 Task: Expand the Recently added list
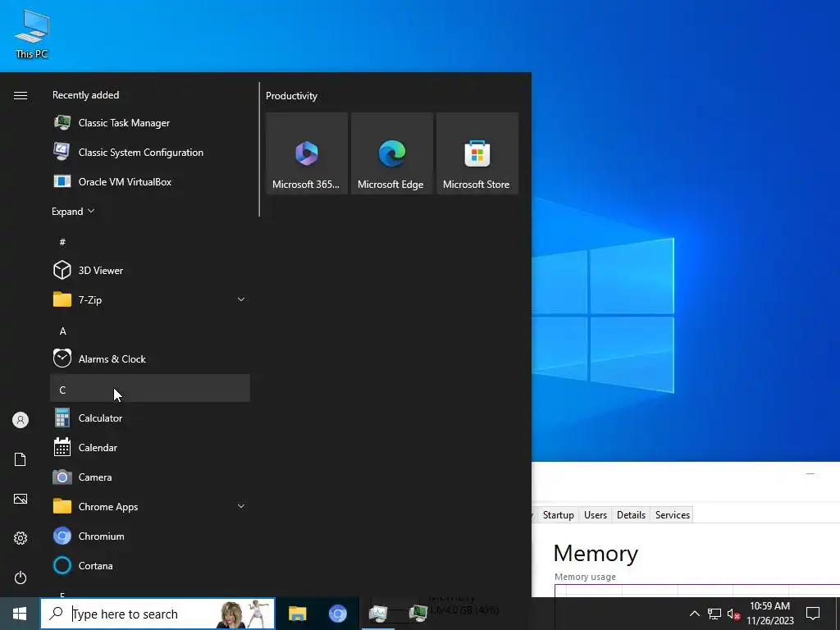pyautogui.click(x=73, y=211)
